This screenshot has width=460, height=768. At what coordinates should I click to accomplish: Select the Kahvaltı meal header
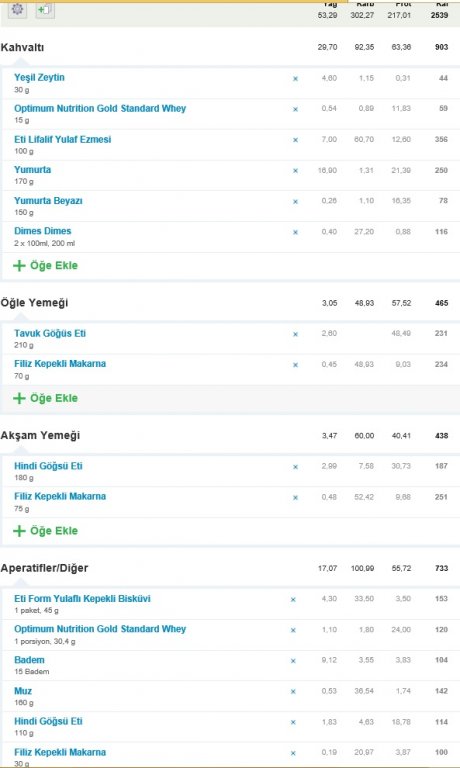(22, 48)
